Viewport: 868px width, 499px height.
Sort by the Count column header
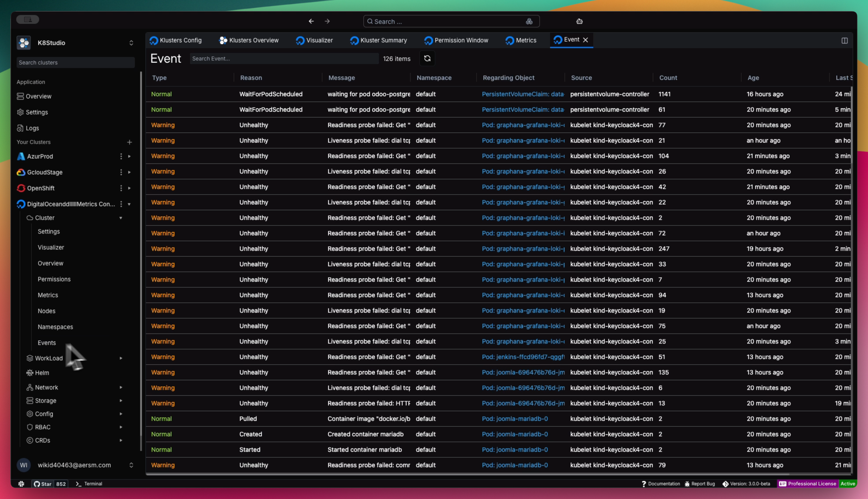click(668, 78)
